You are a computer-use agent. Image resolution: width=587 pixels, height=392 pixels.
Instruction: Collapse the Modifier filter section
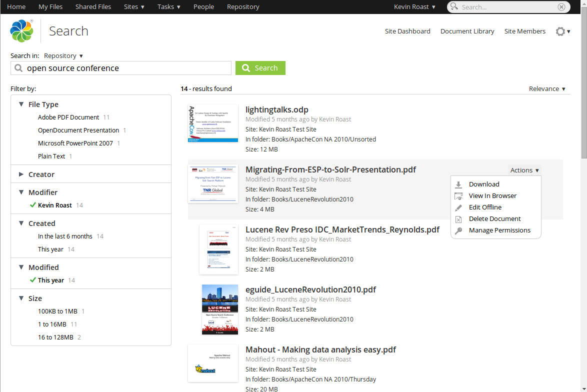tap(21, 192)
